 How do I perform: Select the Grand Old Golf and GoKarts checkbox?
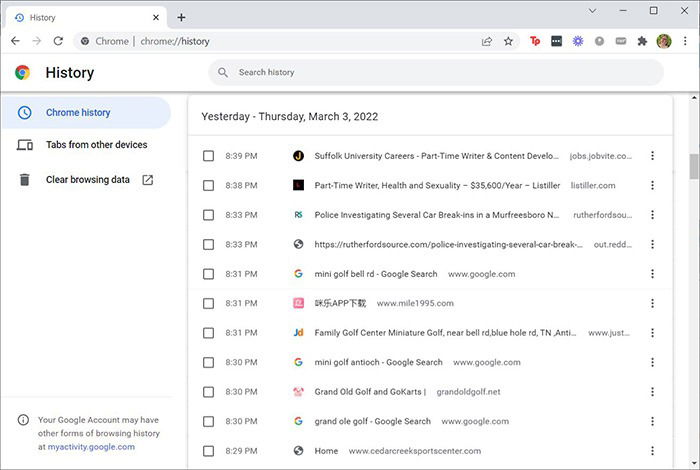click(208, 392)
